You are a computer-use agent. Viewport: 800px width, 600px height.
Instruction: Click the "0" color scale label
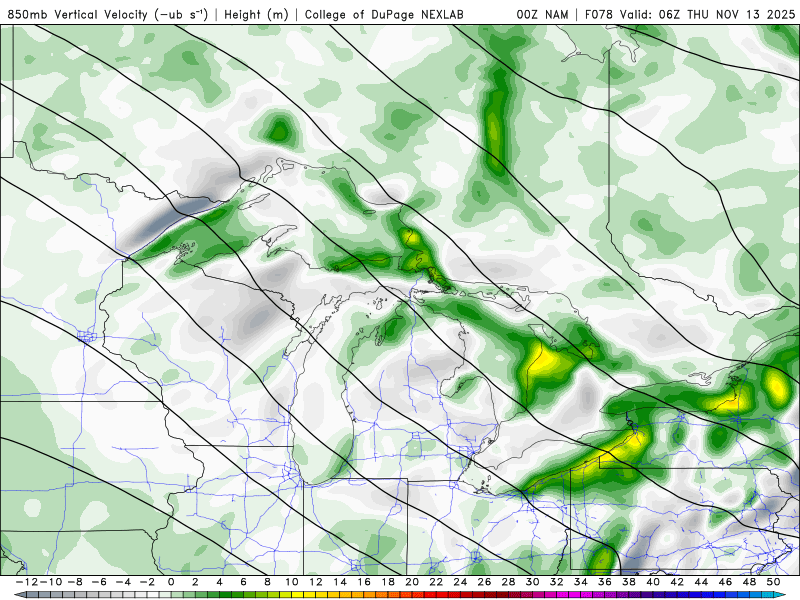[x=171, y=582]
